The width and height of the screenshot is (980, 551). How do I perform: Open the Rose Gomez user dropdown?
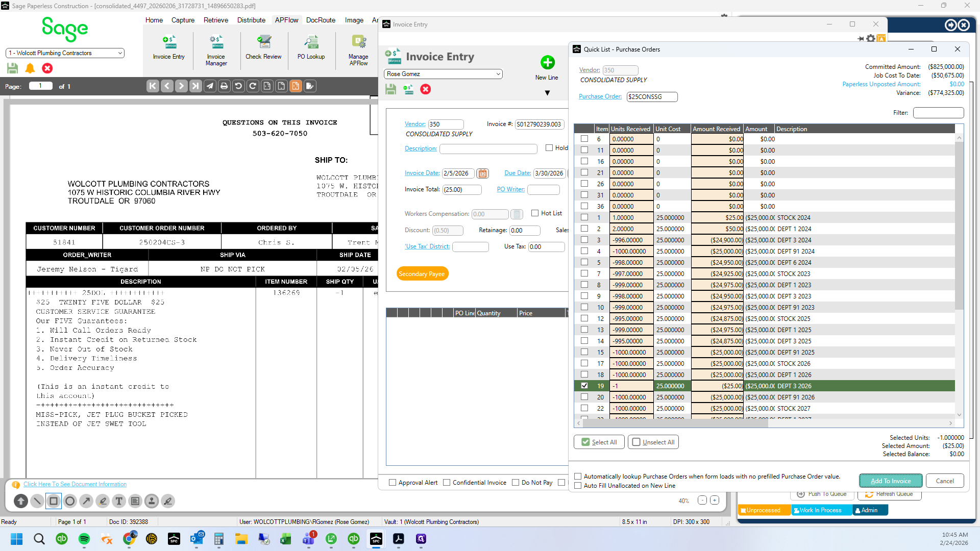coord(443,74)
